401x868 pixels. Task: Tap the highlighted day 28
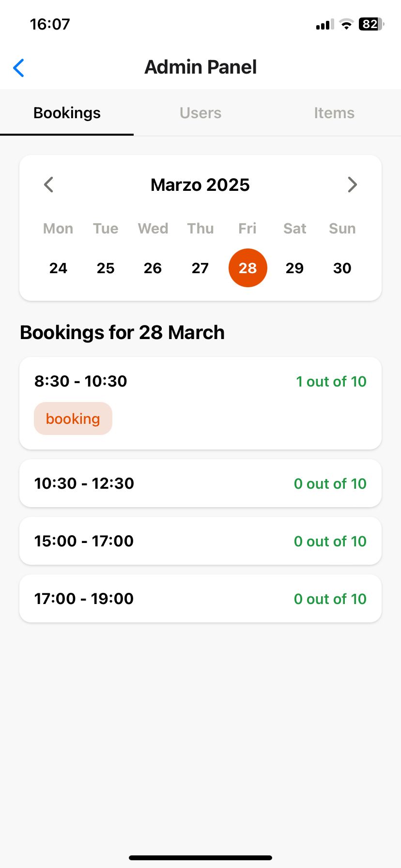247,268
